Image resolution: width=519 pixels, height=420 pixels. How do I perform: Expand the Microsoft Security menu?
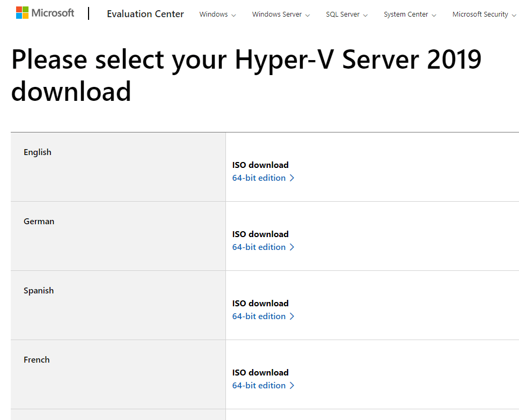pos(484,14)
